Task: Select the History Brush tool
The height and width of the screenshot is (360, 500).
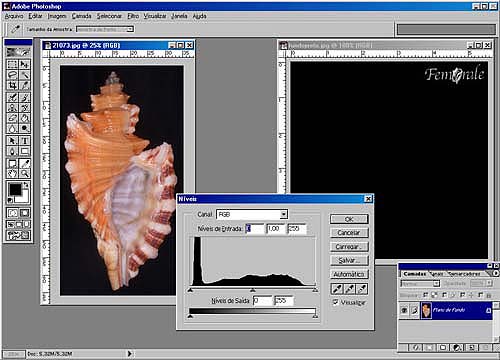Action: [25, 107]
